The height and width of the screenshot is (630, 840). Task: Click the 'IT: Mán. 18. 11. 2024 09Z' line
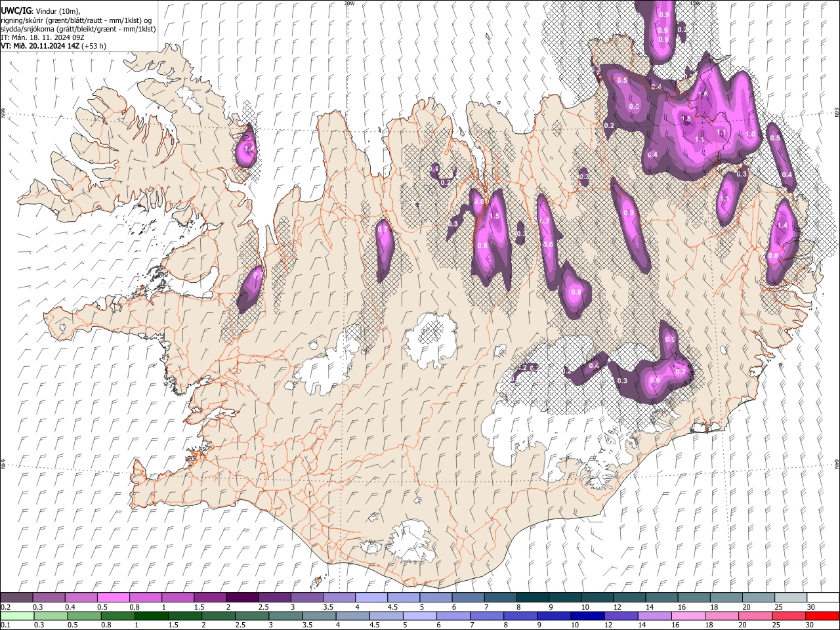coord(43,37)
